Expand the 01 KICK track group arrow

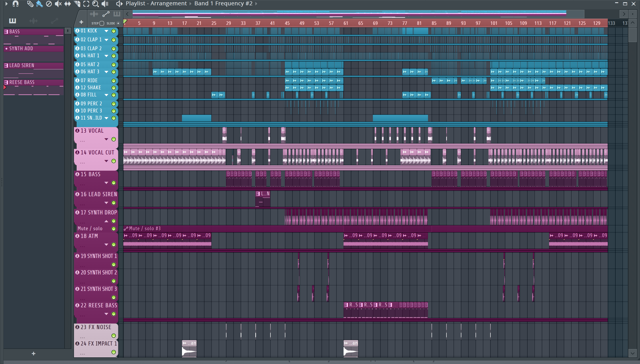click(x=106, y=31)
